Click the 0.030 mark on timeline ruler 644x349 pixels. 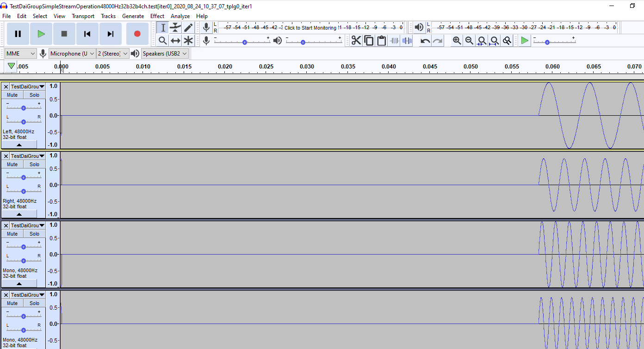click(307, 67)
